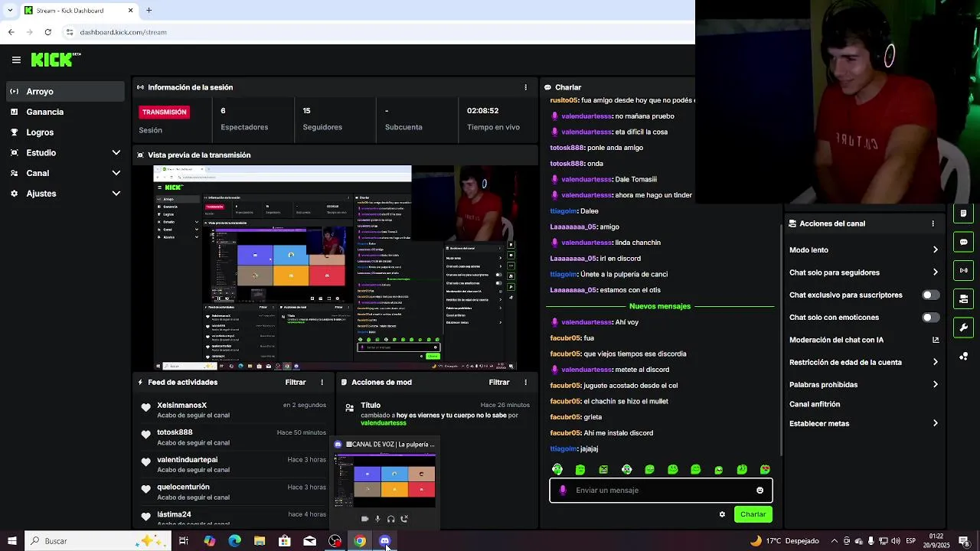Viewport: 980px width, 551px height.
Task: Click the chat bubble icon in right sidebar
Action: (x=963, y=242)
